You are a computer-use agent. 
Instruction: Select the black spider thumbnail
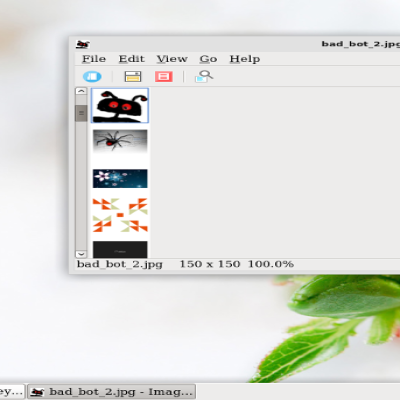(120, 141)
